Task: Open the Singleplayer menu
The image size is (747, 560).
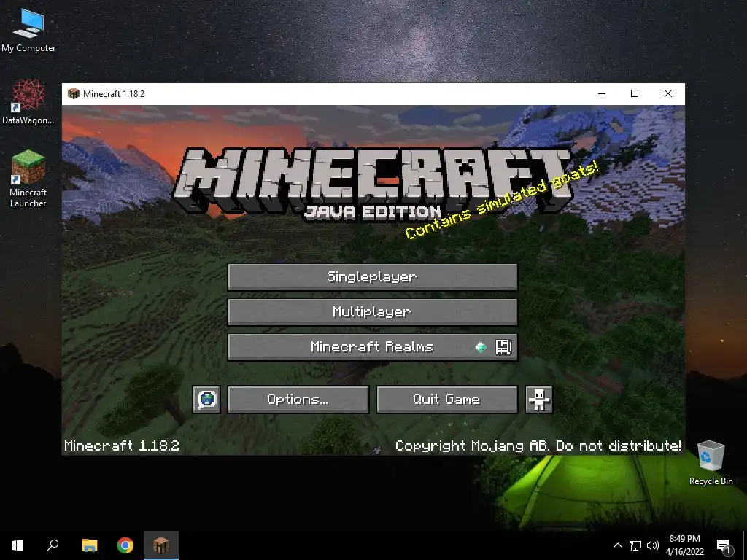Action: click(x=373, y=276)
